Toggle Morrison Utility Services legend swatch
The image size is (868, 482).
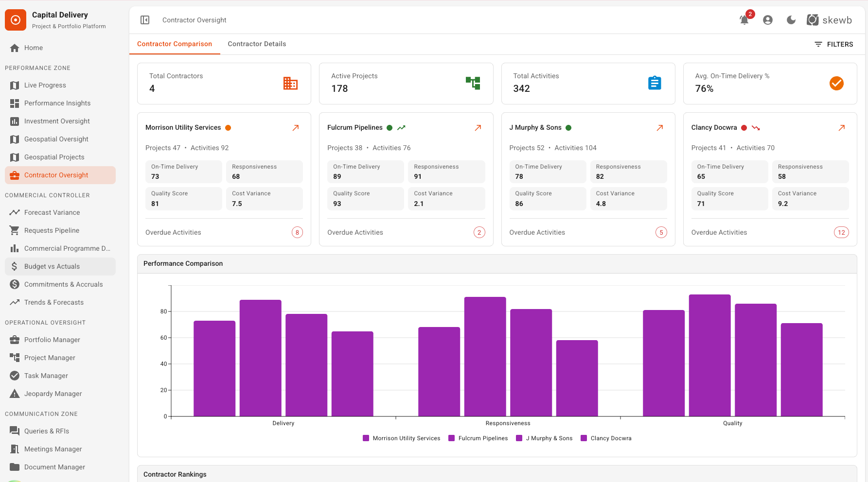(x=366, y=438)
